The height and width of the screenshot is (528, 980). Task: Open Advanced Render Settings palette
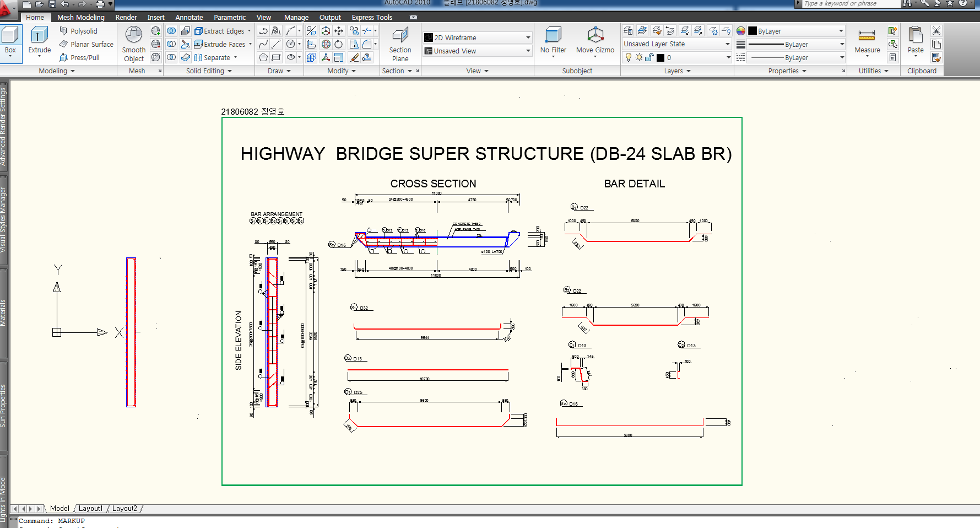3,127
